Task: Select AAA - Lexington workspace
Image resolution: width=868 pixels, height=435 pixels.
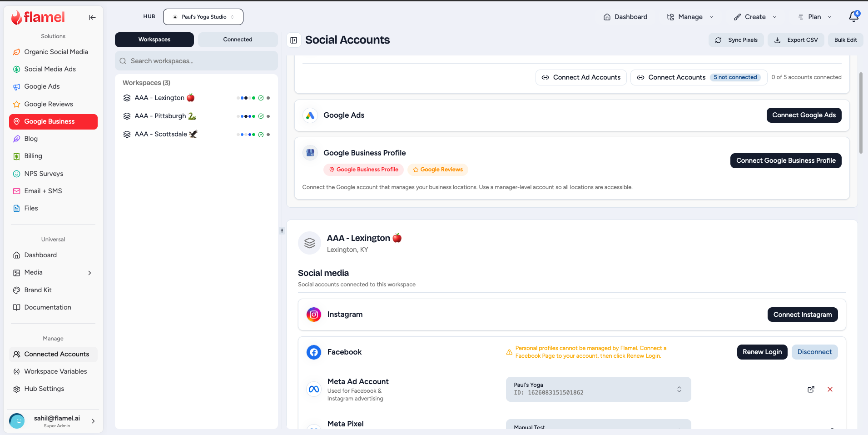Action: [x=196, y=98]
